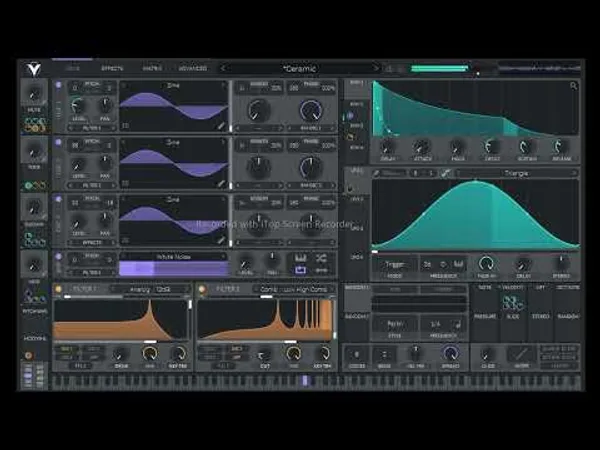Toggle OSC2 input on Filter 2
The height and width of the screenshot is (450, 600).
[236, 349]
